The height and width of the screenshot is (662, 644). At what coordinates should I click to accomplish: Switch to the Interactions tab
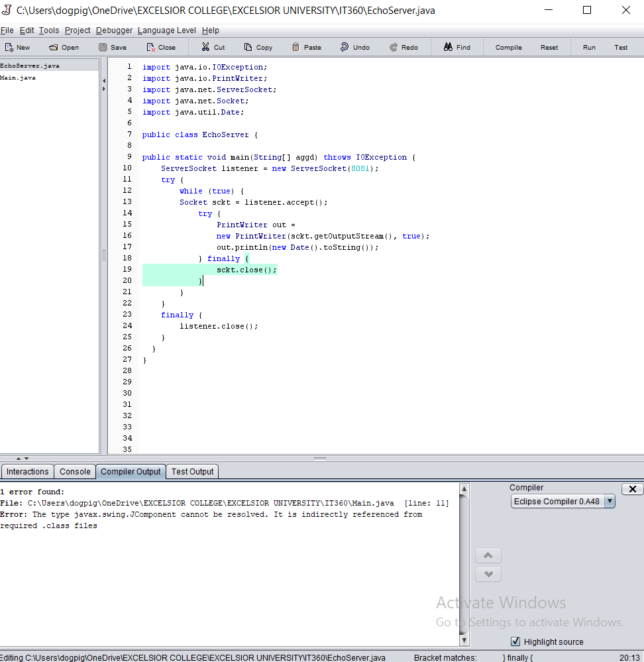(x=27, y=471)
